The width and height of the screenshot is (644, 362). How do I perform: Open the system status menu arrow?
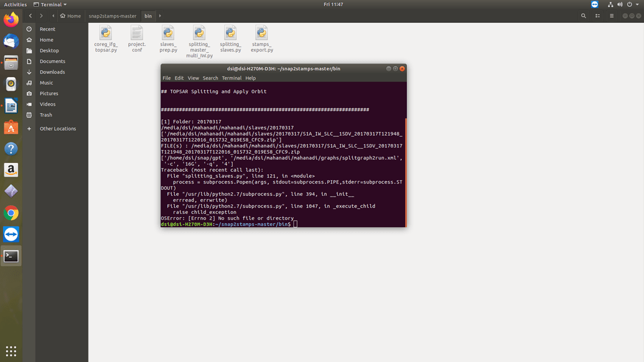point(637,4)
